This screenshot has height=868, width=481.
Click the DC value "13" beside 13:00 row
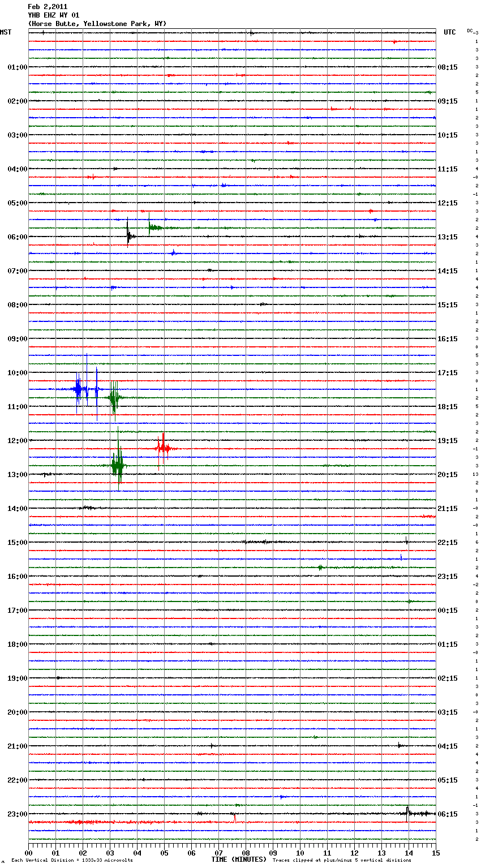[x=475, y=475]
